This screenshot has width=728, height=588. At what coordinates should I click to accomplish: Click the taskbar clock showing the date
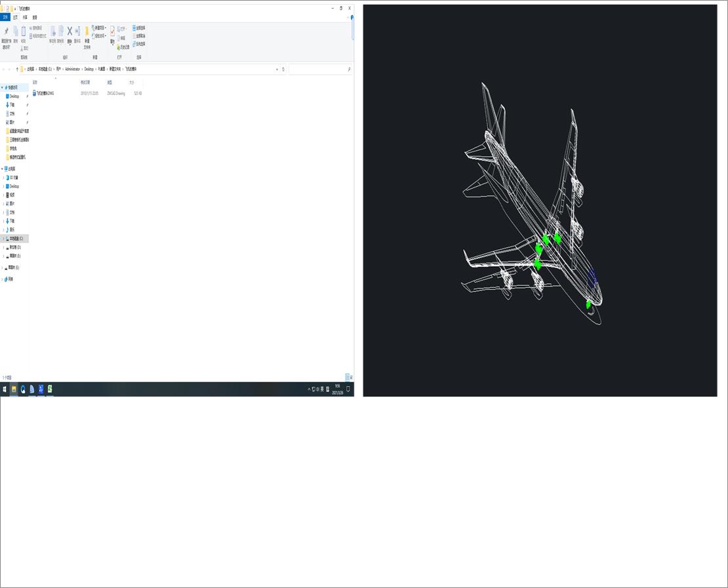click(338, 389)
